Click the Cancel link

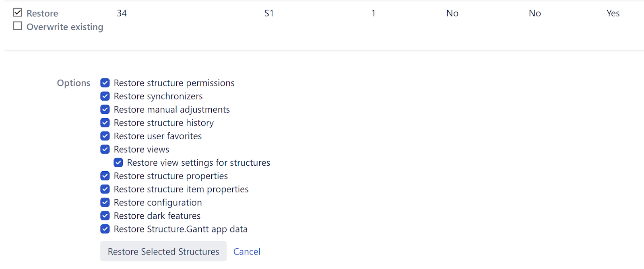247,252
